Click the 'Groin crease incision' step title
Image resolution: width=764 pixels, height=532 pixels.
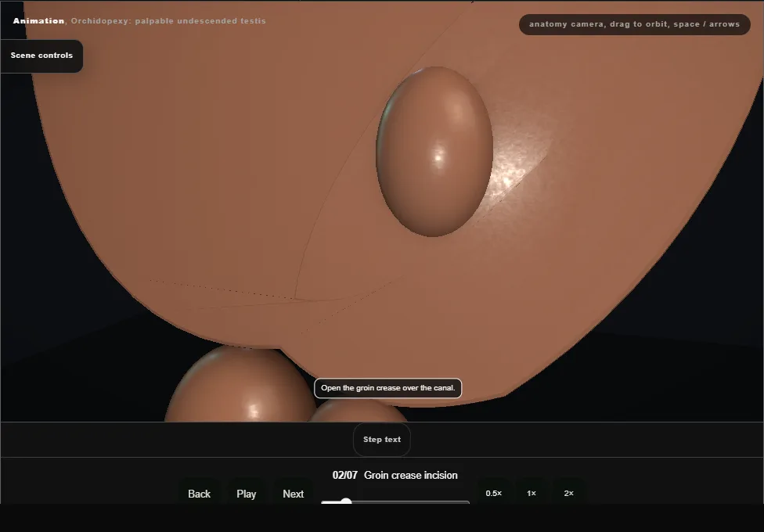(x=411, y=475)
